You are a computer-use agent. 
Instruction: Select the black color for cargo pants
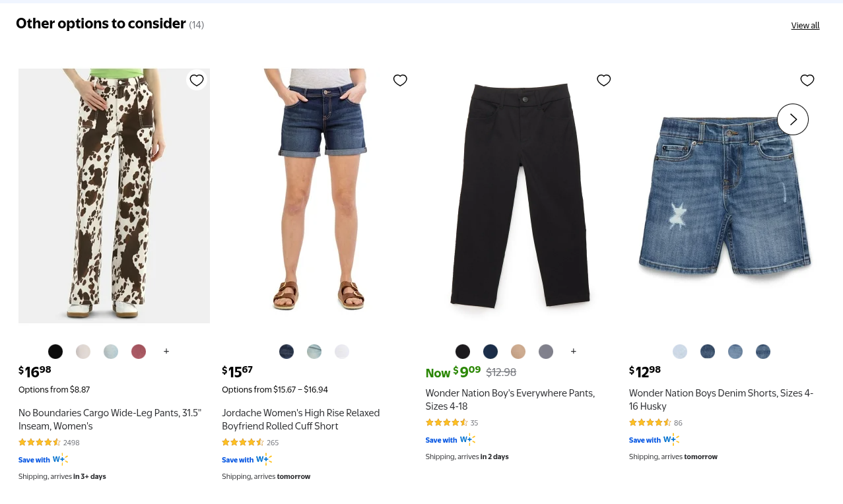55,352
